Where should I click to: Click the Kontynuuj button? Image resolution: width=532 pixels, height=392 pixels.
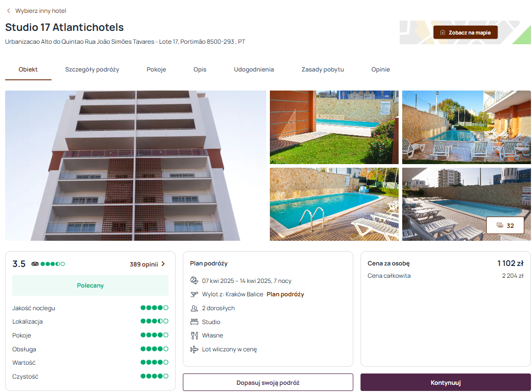(x=445, y=383)
